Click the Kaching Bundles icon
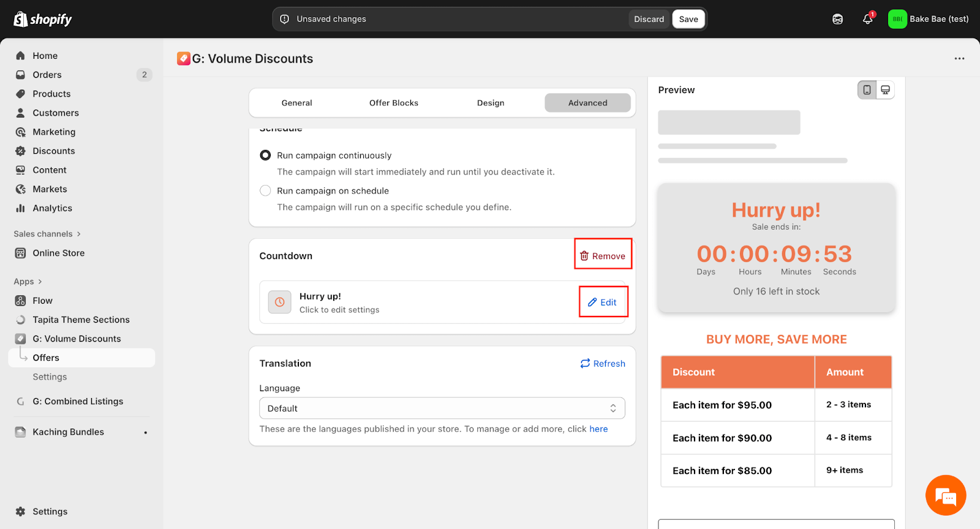This screenshot has width=980, height=529. click(x=21, y=432)
